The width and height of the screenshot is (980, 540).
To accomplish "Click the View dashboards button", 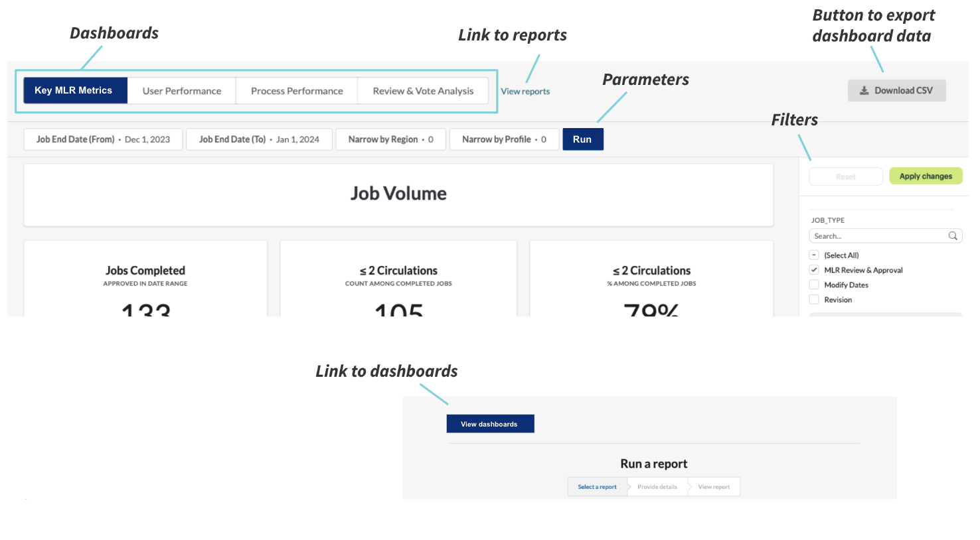I will [x=490, y=424].
